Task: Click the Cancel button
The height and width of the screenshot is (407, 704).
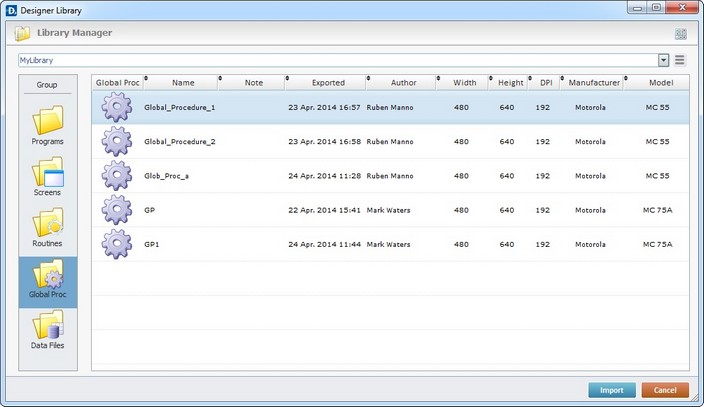Action: pyautogui.click(x=665, y=390)
